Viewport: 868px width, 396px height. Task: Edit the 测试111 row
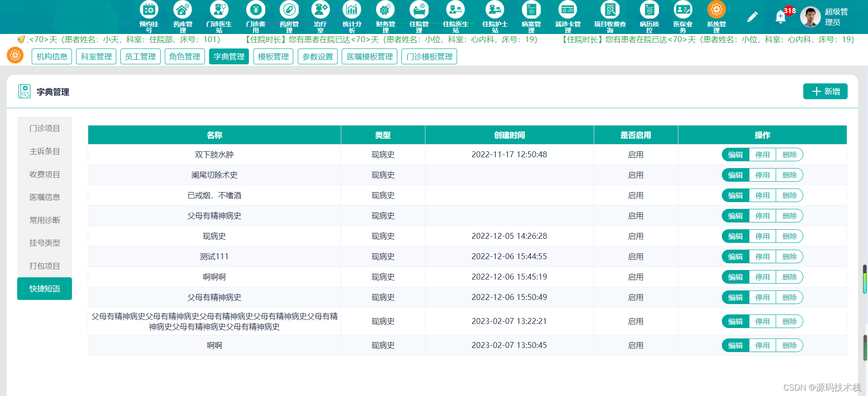pyautogui.click(x=735, y=256)
